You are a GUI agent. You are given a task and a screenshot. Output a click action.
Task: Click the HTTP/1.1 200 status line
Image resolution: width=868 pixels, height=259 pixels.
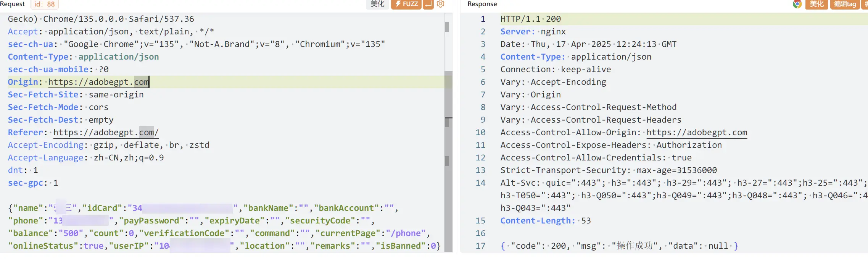530,19
